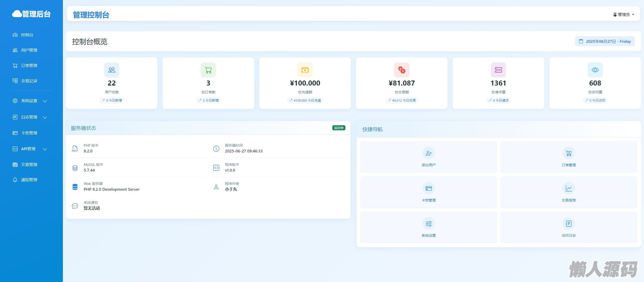The height and width of the screenshot is (282, 644).
Task: Select 文章管理 from the sidebar
Action: [29, 165]
